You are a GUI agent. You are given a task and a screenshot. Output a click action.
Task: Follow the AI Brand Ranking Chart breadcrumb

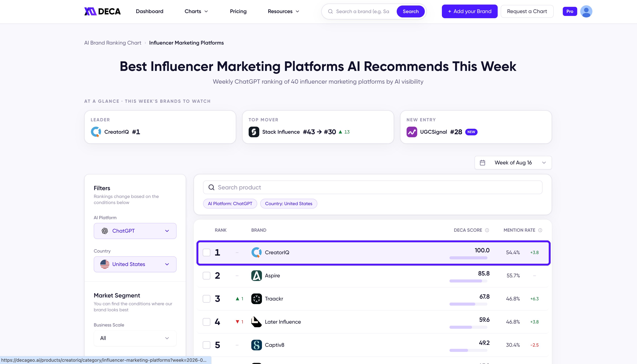coord(113,43)
